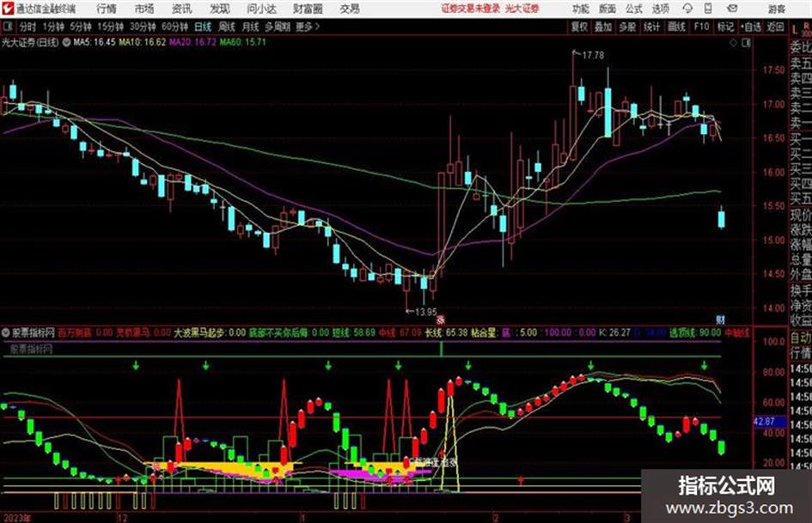
Task: Open the 财富圈 menu
Action: [x=308, y=9]
